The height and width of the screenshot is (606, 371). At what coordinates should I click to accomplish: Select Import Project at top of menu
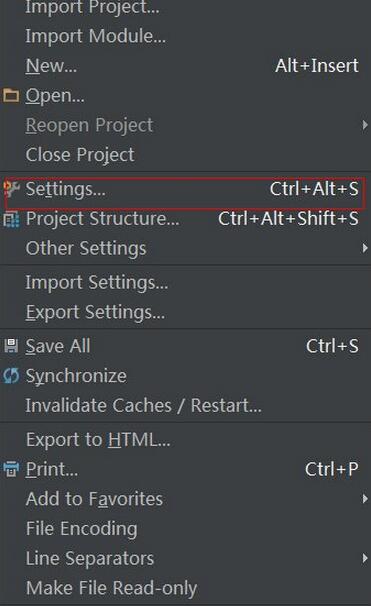92,7
